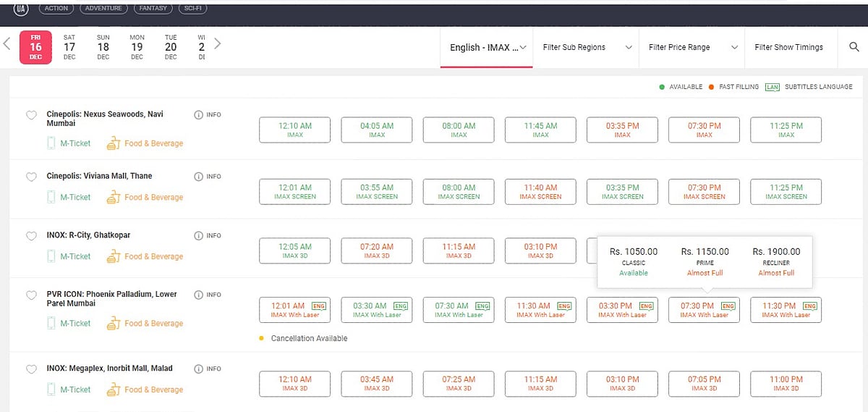
Task: Open Filter Price Range dropdown
Action: pos(692,47)
